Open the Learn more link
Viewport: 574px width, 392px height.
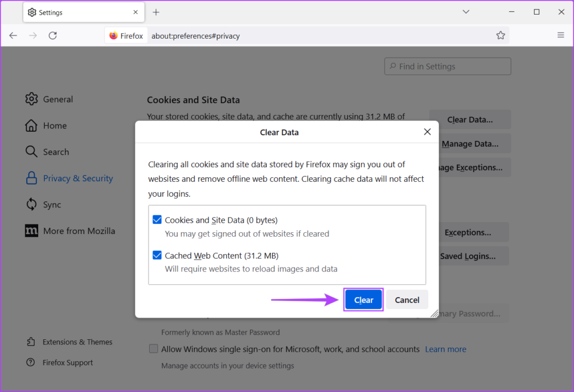click(x=445, y=348)
